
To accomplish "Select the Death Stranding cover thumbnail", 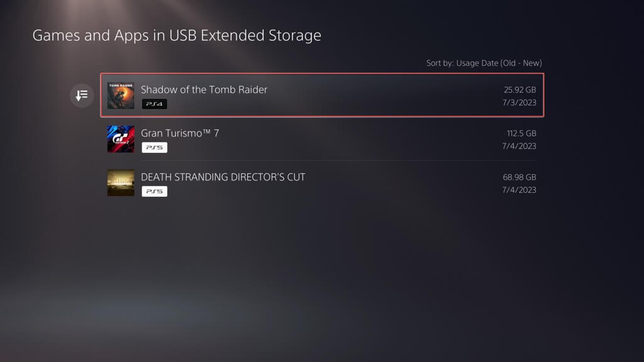I will 121,183.
